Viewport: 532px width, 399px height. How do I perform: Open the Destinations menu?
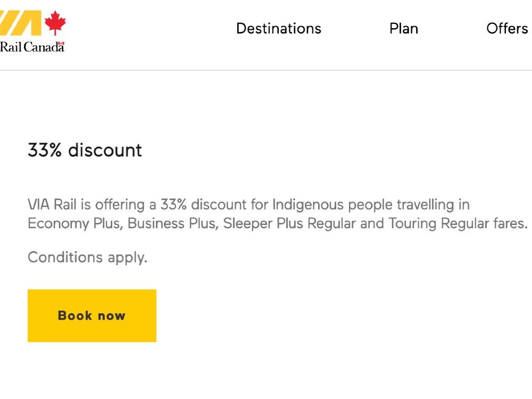[x=278, y=29]
